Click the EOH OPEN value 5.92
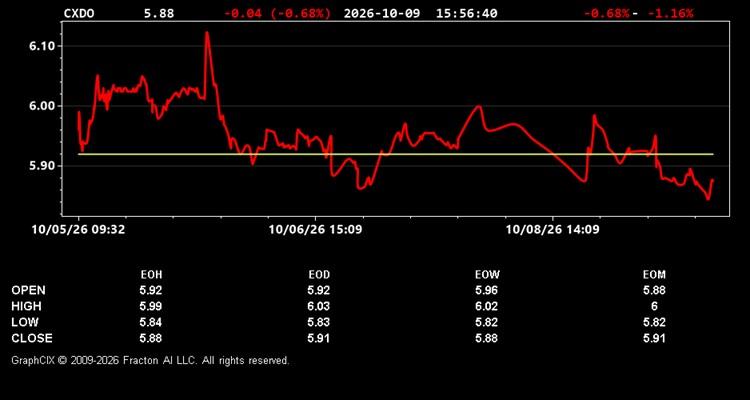The height and width of the screenshot is (400, 750). [151, 290]
